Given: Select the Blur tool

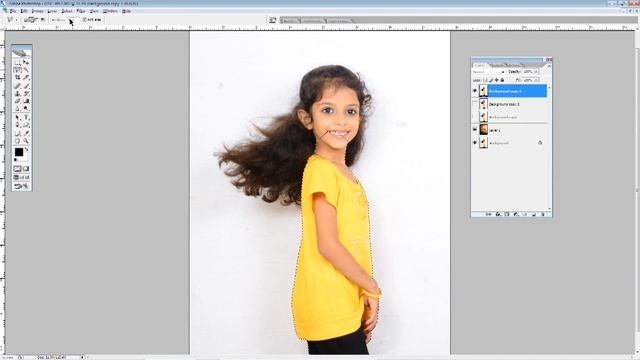Looking at the screenshot, I should (18, 108).
